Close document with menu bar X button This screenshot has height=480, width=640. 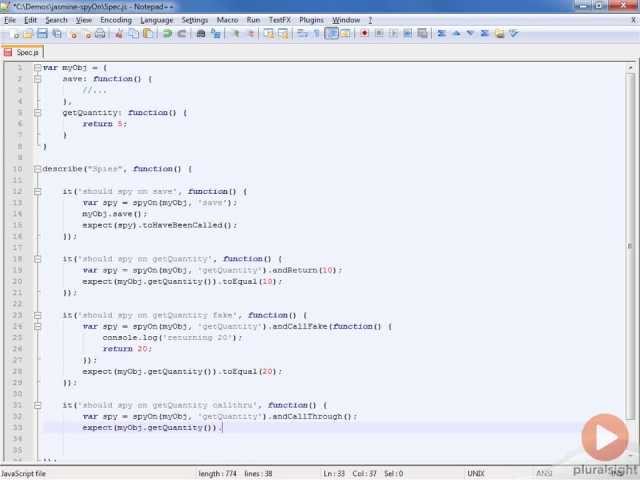point(634,20)
